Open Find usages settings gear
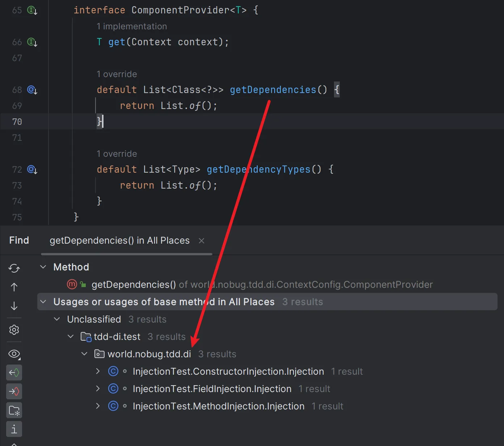504x446 pixels. (14, 330)
